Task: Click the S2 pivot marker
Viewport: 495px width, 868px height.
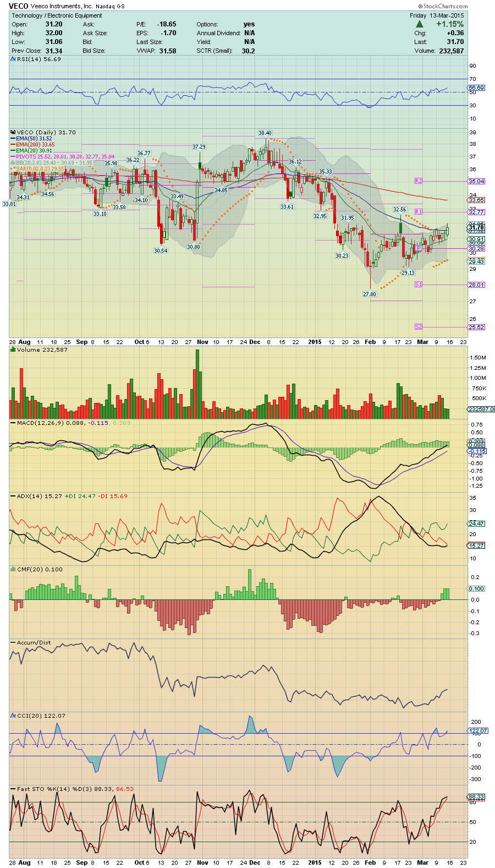Action: tap(418, 327)
